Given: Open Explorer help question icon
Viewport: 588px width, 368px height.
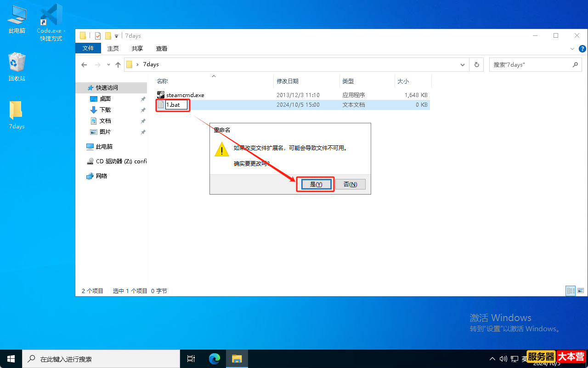Looking at the screenshot, I should pyautogui.click(x=582, y=48).
